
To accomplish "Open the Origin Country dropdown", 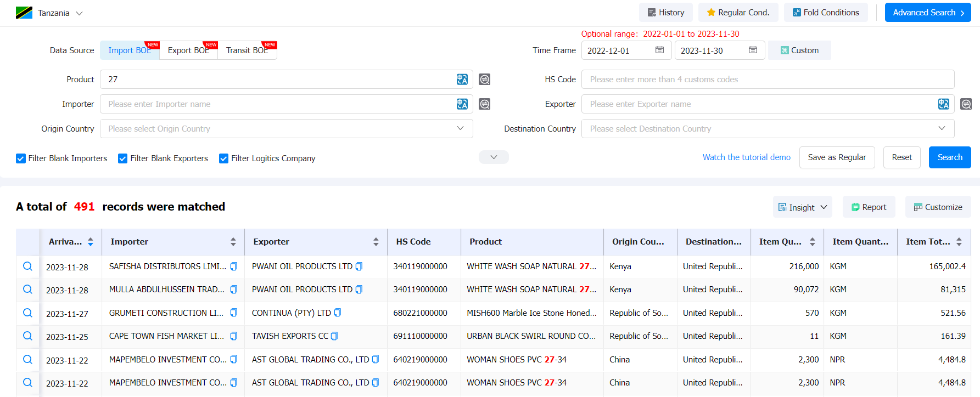I will pyautogui.click(x=286, y=129).
